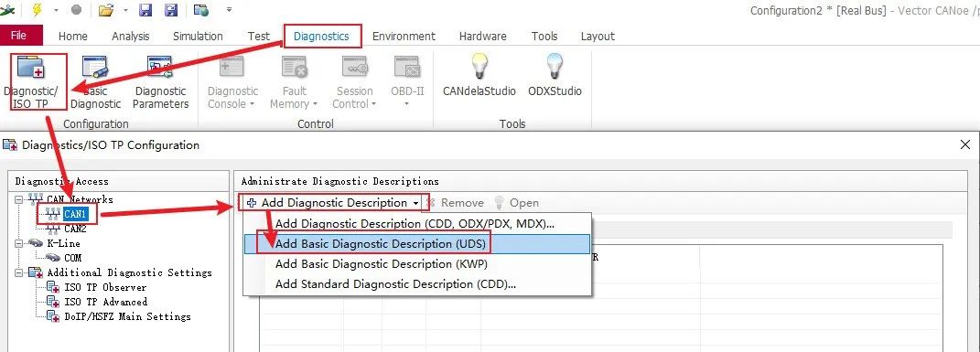Choose Add Diagnostic Description (CDD, ODX/PDX, MDX)...
This screenshot has height=352, width=980.
(417, 223)
